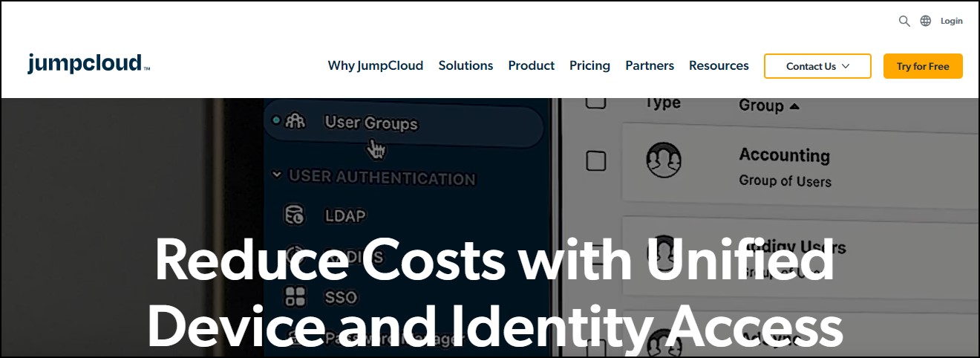Open the Resources menu
The image size is (980, 358).
click(719, 65)
